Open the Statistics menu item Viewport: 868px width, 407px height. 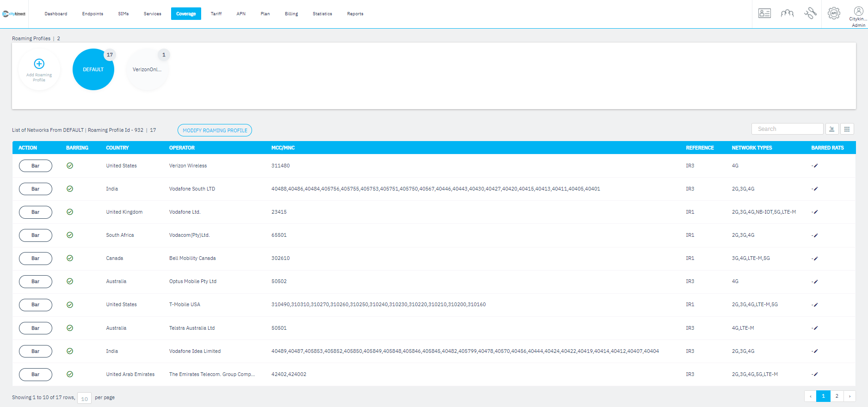click(322, 14)
